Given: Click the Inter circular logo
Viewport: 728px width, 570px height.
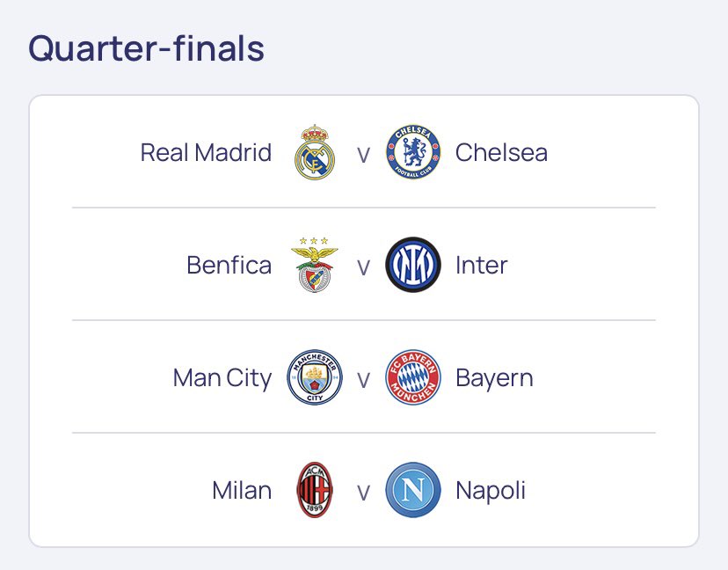Looking at the screenshot, I should click(413, 265).
